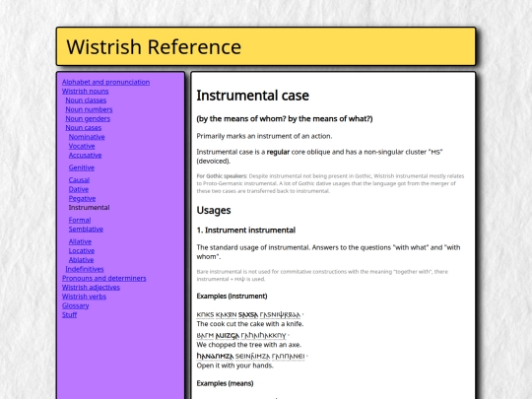Click the '(by the means of whom?' subtitle

coord(285,119)
